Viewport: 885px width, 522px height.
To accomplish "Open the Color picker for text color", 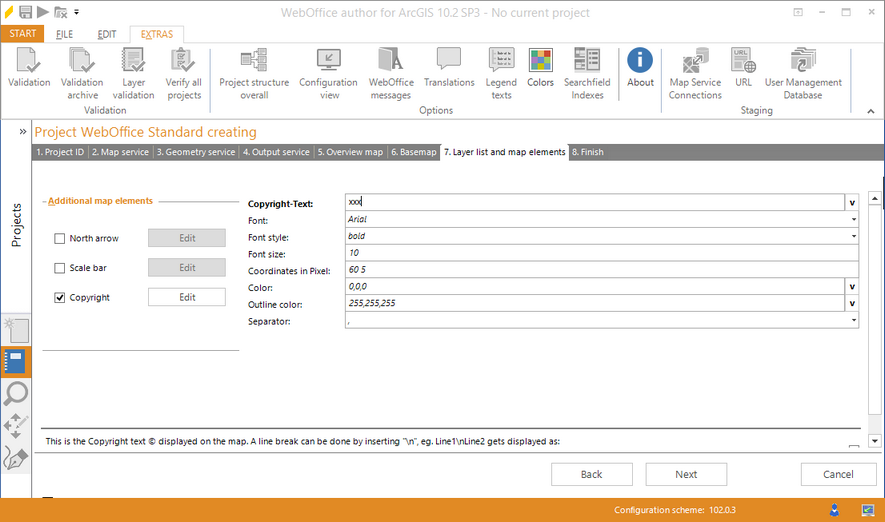I will click(x=852, y=287).
